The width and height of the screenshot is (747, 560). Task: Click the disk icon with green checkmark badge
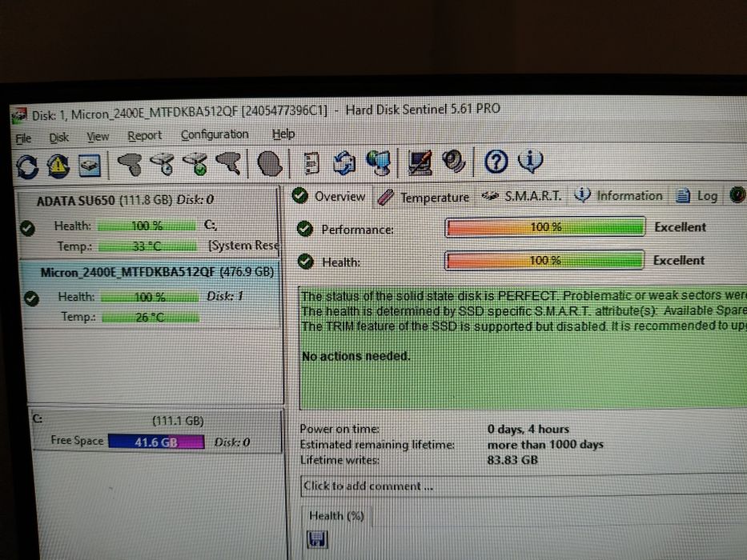195,164
